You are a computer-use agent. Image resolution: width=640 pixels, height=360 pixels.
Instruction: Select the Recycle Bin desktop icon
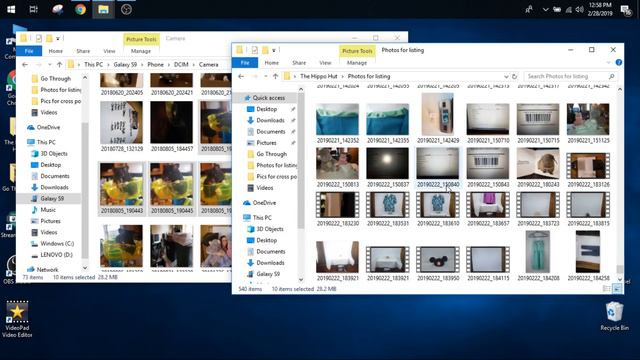click(x=614, y=316)
